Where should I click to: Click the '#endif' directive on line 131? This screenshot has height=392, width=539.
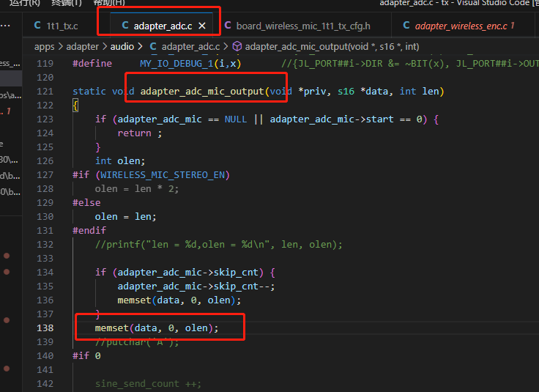pyautogui.click(x=89, y=230)
